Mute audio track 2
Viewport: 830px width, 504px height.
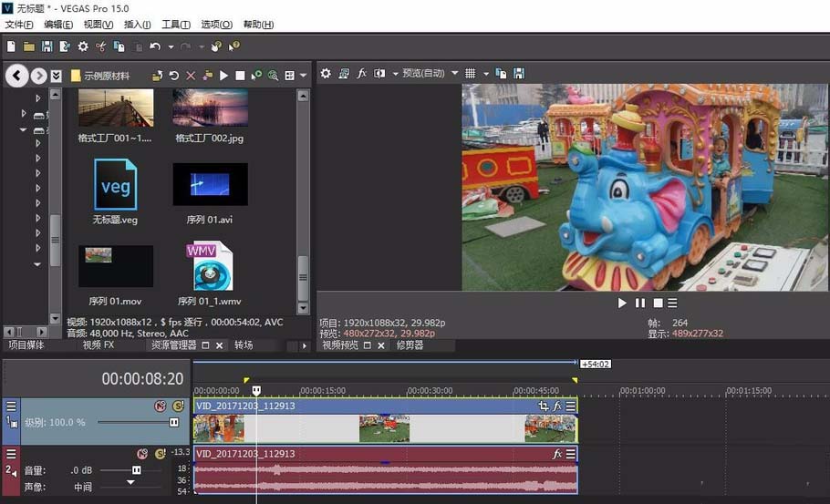pos(142,454)
